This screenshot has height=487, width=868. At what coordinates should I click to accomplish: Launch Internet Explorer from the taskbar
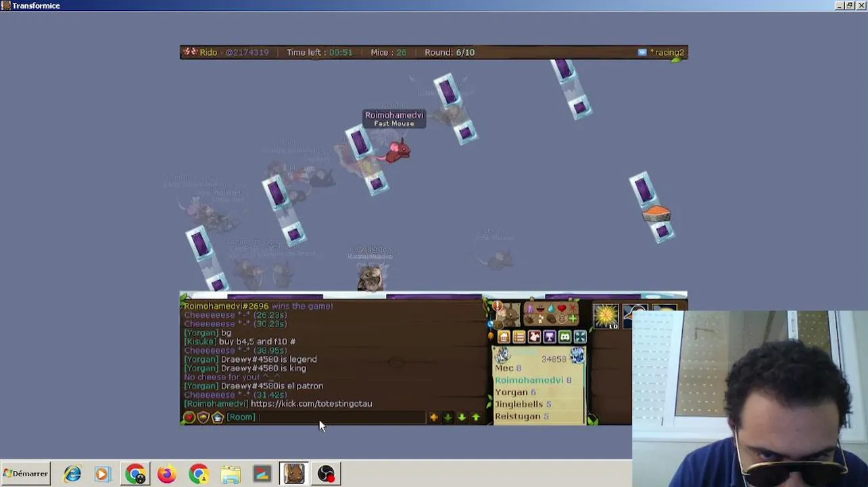click(72, 474)
